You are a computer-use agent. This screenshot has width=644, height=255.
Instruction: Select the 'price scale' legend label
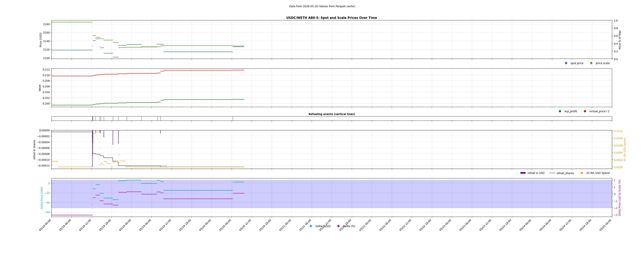click(x=602, y=63)
